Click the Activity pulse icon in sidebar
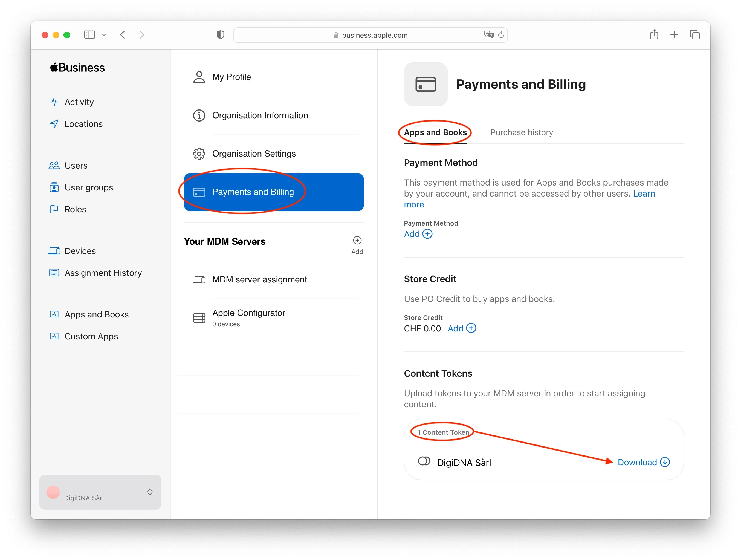The height and width of the screenshot is (560, 741). (x=54, y=102)
